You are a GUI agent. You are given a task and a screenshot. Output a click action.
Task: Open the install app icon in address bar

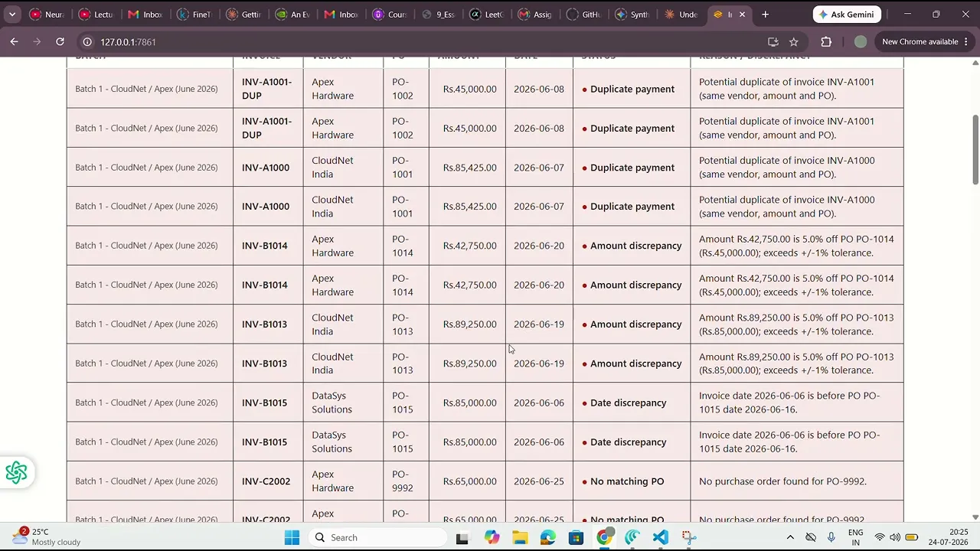point(773,42)
